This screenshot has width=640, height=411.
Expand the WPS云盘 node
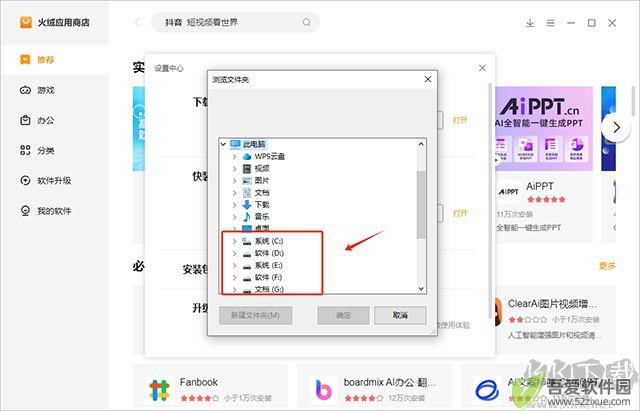coord(234,156)
